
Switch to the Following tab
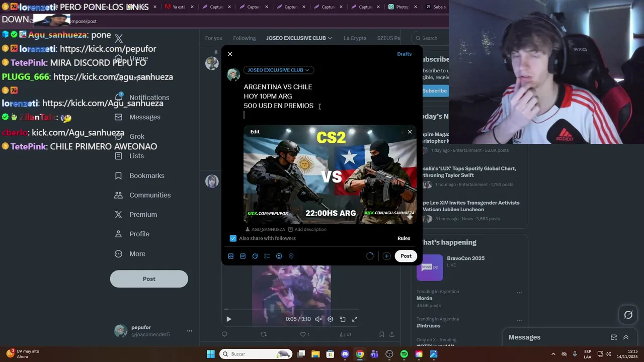click(244, 38)
